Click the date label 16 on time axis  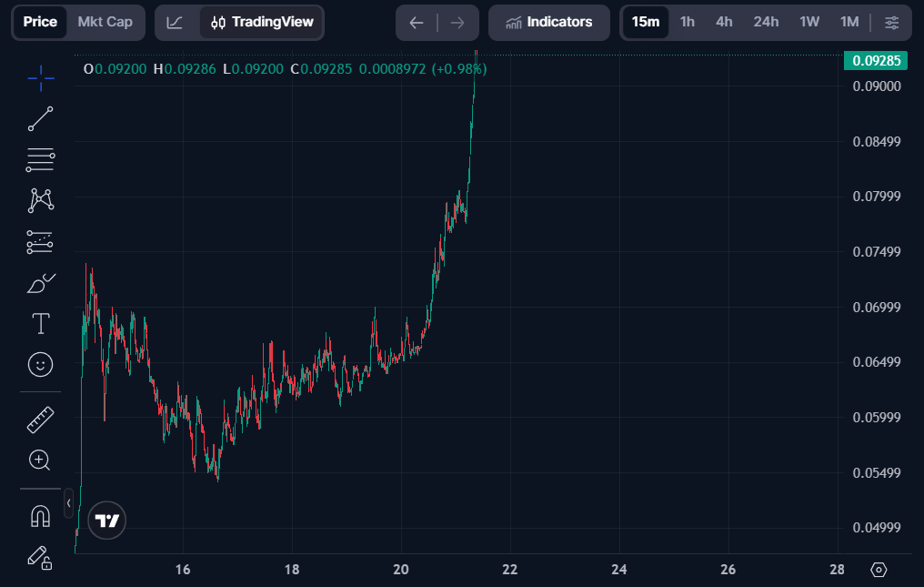pyautogui.click(x=183, y=570)
